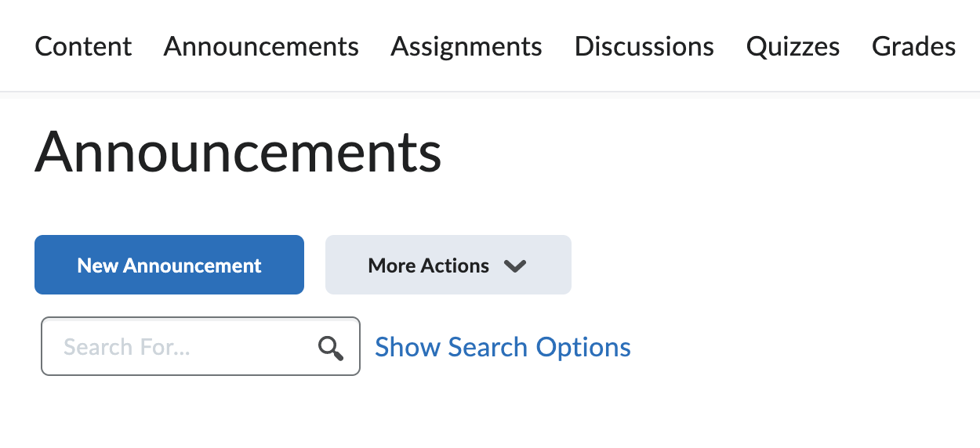Switch to the Assignments tab

[466, 47]
